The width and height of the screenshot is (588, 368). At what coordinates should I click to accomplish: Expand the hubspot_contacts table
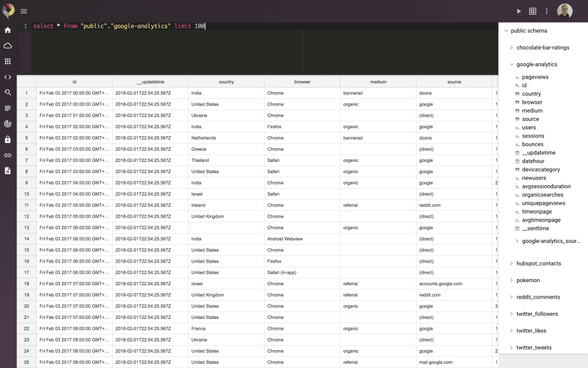(512, 264)
